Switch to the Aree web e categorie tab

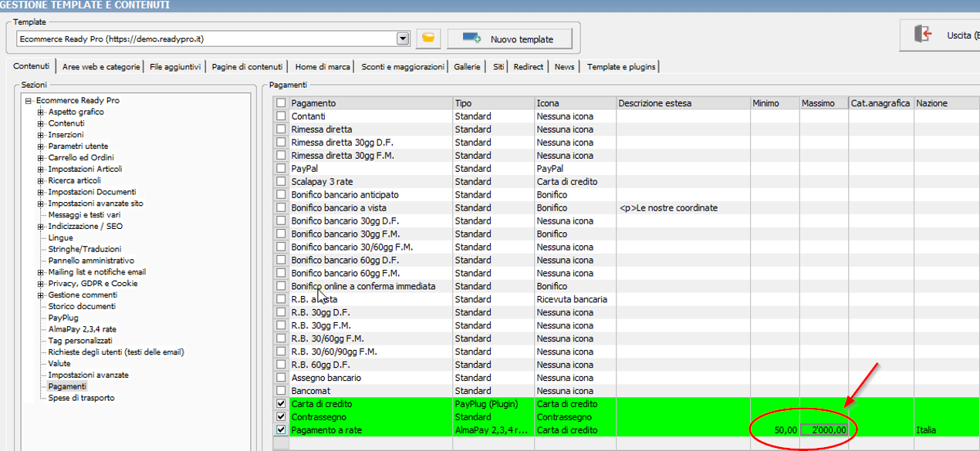pos(101,67)
